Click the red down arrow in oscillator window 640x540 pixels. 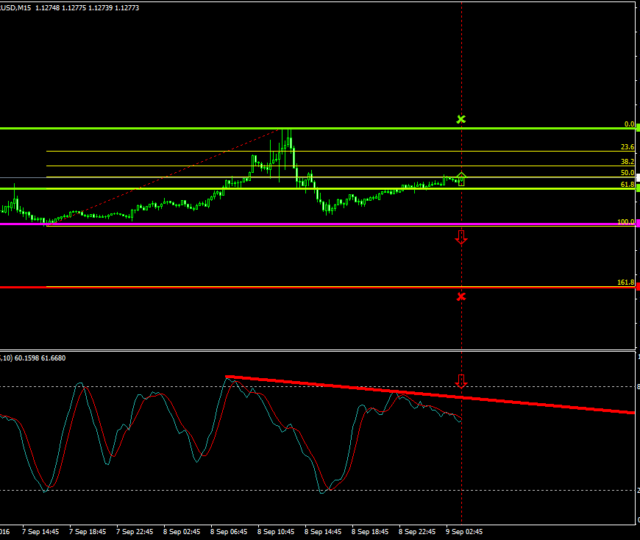click(x=461, y=381)
